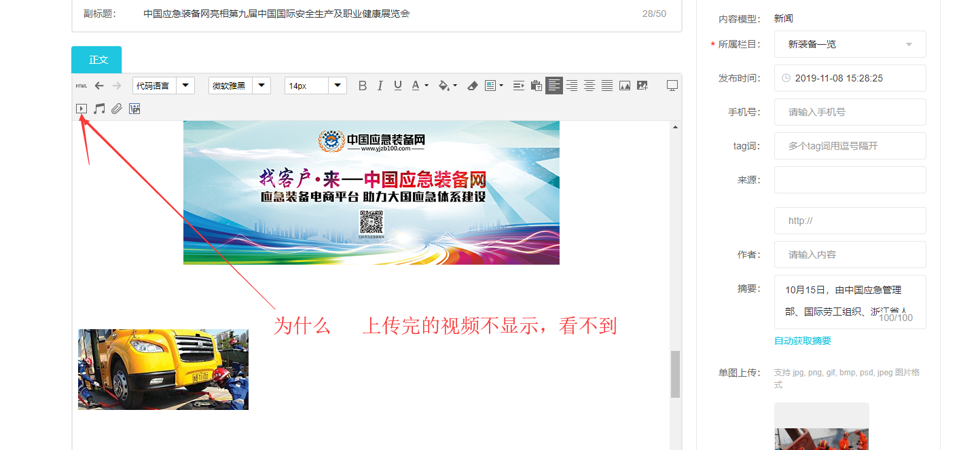Viewport: 980px width, 450px height.
Task: Click the editor vertical scrollbar thumb
Action: 675,374
